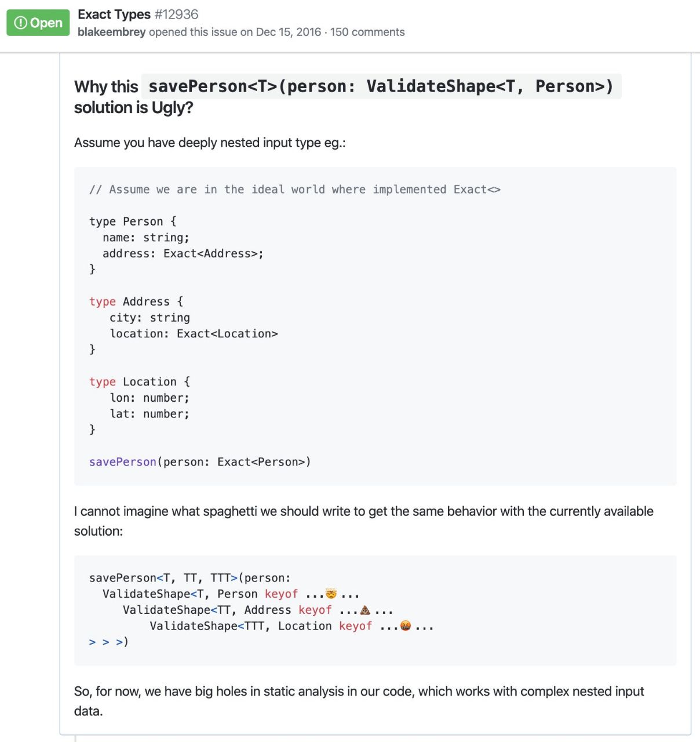The height and width of the screenshot is (742, 700).
Task: Click the 'location: Exact<Location>' code line
Action: 194,333
